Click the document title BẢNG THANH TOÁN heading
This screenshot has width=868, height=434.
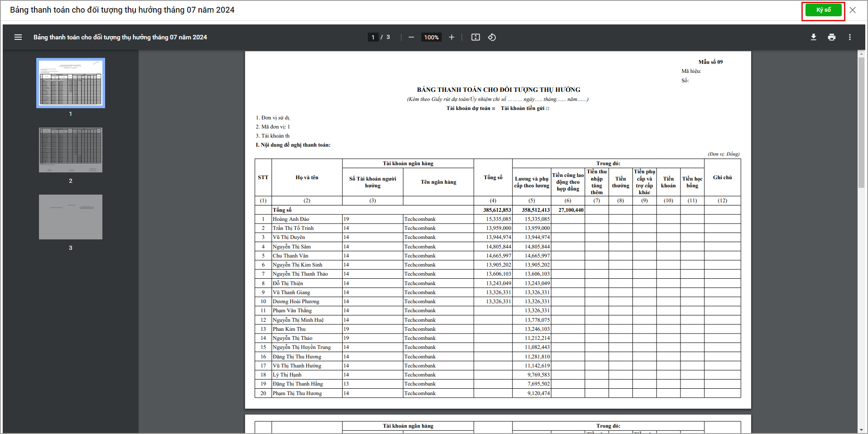point(498,90)
